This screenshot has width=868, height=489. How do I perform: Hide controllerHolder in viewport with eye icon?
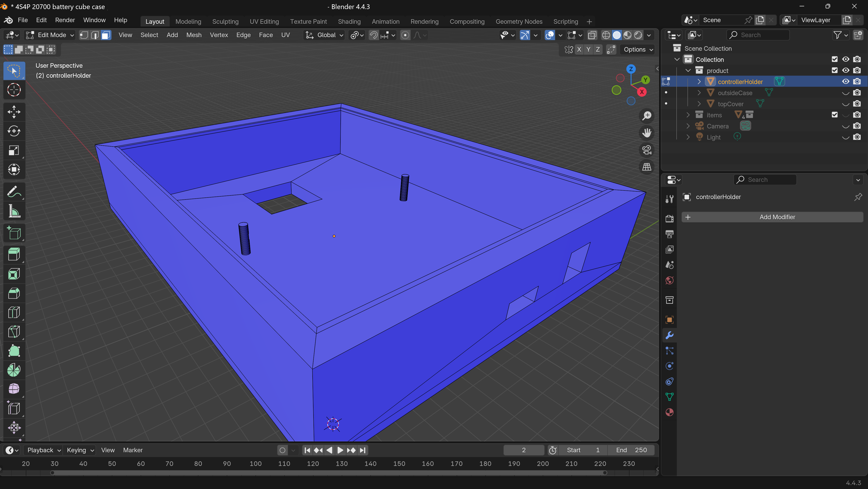845,82
